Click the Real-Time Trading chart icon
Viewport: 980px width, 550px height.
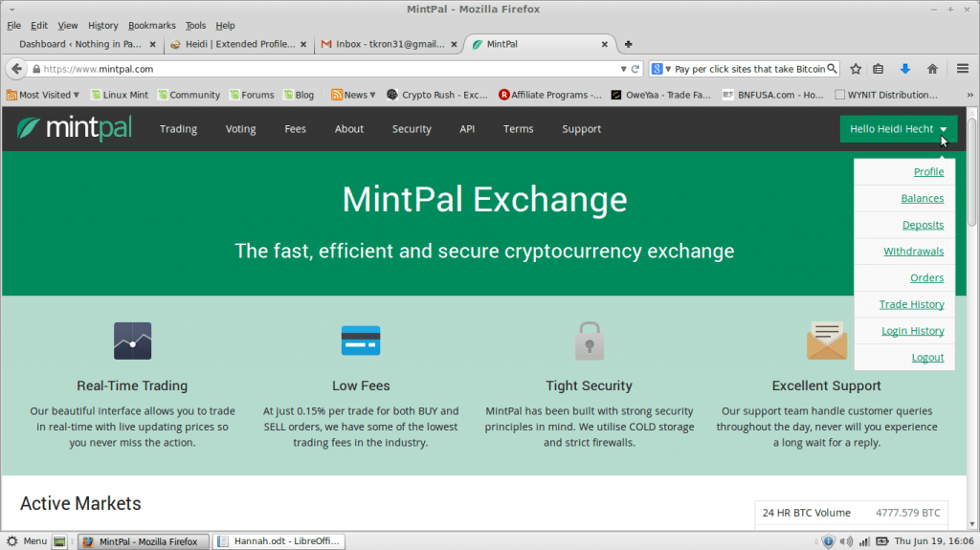coord(132,341)
